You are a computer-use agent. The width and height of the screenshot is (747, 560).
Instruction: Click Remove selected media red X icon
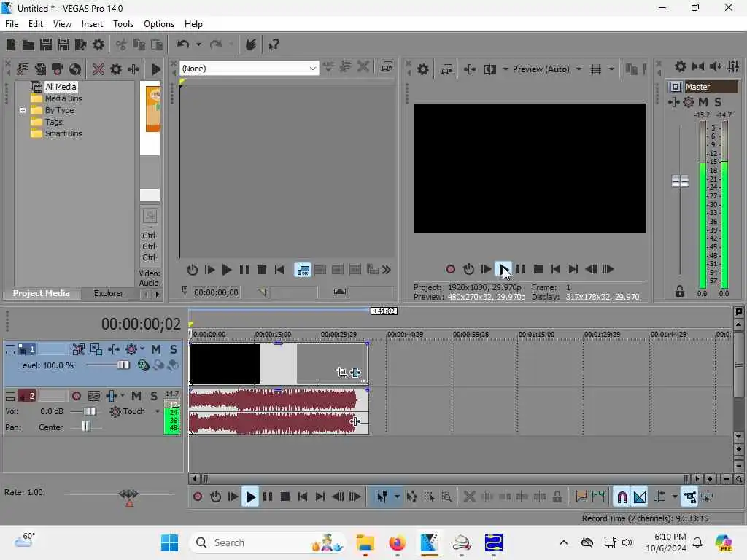[98, 69]
